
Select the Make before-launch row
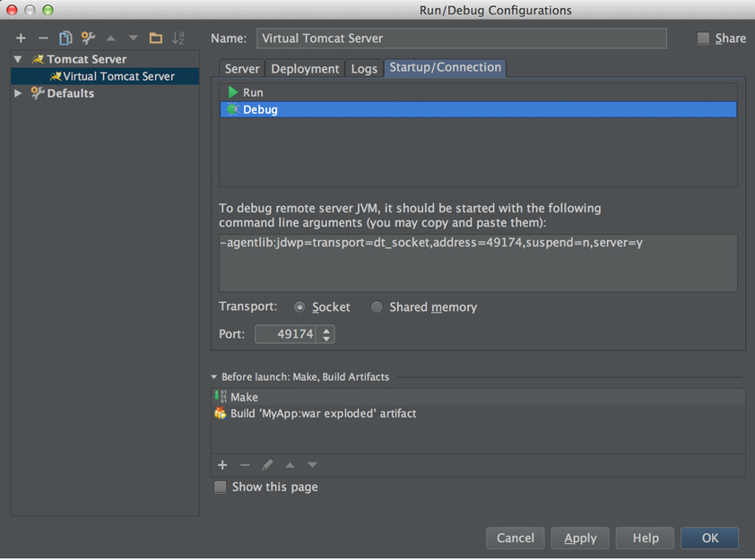[x=478, y=397]
